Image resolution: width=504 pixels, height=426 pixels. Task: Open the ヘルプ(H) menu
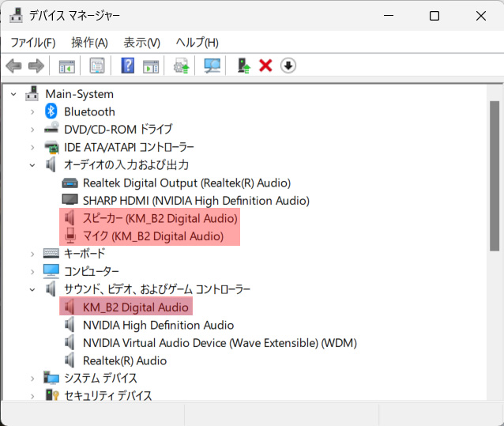(x=197, y=43)
